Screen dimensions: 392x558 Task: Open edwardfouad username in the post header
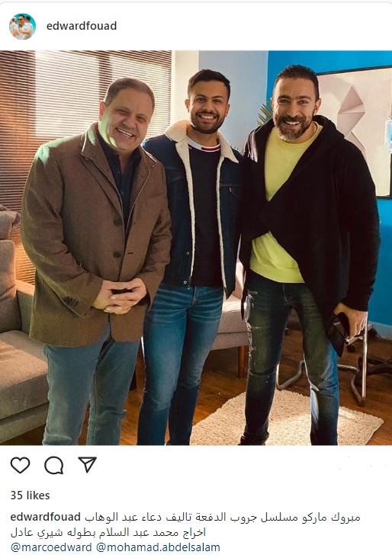pos(82,26)
